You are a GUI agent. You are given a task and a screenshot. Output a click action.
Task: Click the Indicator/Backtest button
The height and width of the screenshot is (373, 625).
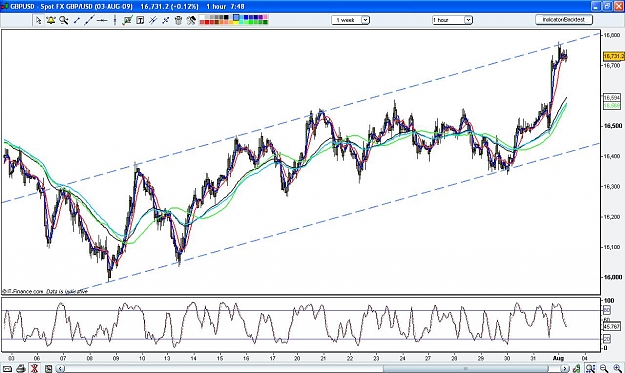564,20
